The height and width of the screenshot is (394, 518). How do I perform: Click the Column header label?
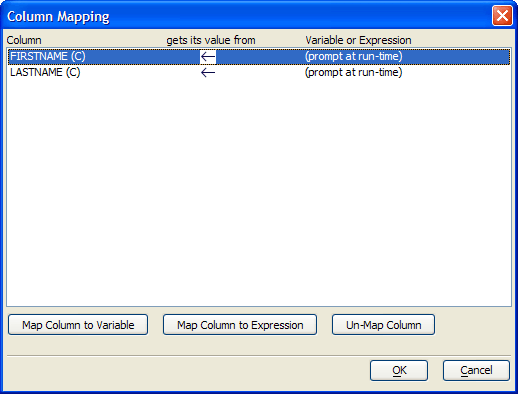pyautogui.click(x=24, y=40)
